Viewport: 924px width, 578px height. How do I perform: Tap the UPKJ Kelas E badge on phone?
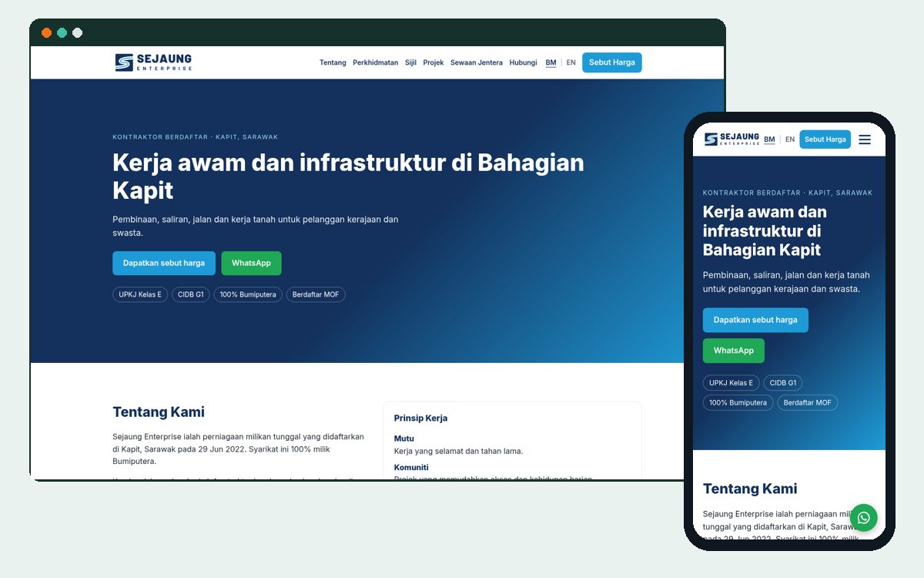click(x=731, y=383)
